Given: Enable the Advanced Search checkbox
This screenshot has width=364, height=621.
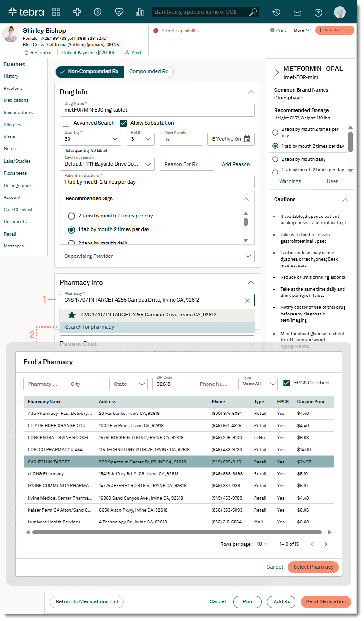Looking at the screenshot, I should [x=67, y=123].
